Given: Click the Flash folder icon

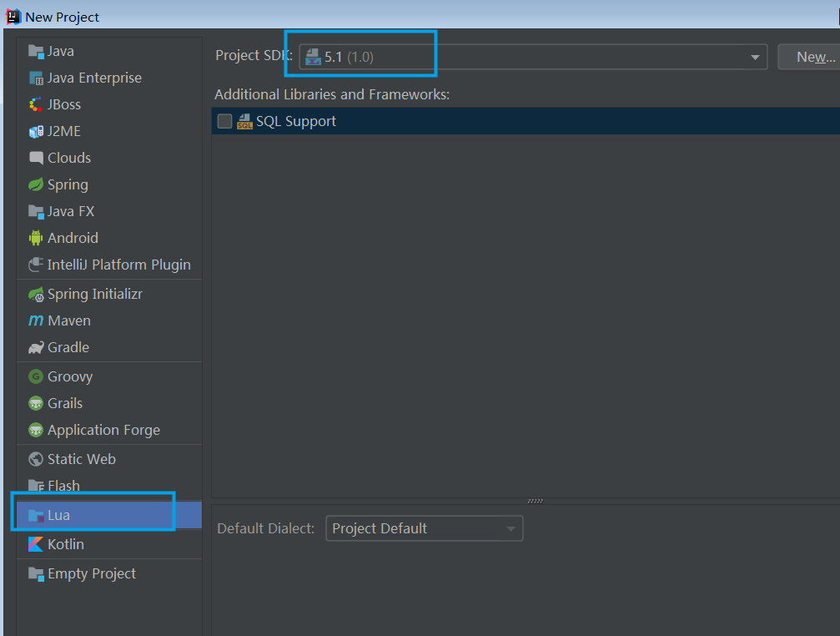Looking at the screenshot, I should [x=36, y=486].
